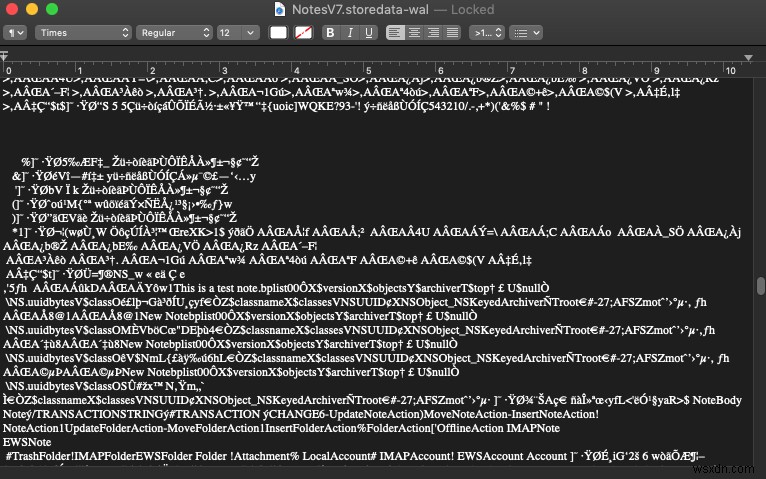Open the paragraph styles dropdown
766x479 pixels.
click(x=15, y=33)
